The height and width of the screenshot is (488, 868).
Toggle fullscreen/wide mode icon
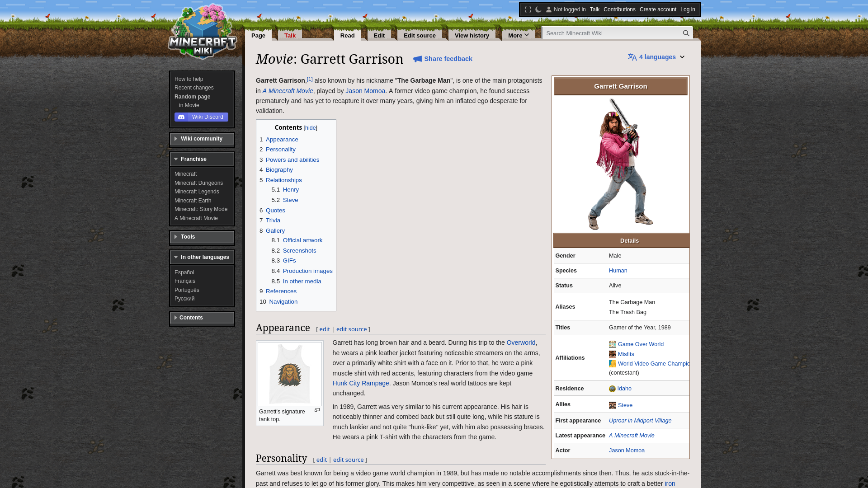pyautogui.click(x=528, y=9)
